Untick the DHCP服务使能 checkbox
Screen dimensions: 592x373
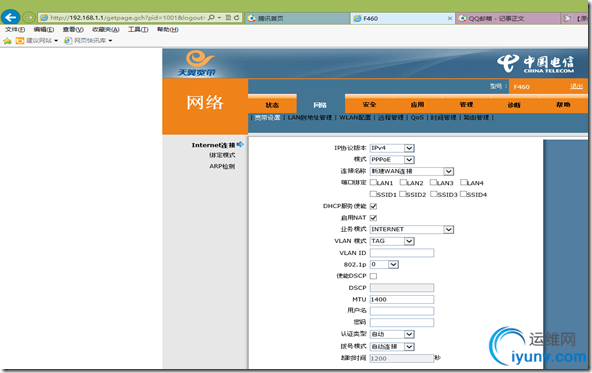click(373, 206)
